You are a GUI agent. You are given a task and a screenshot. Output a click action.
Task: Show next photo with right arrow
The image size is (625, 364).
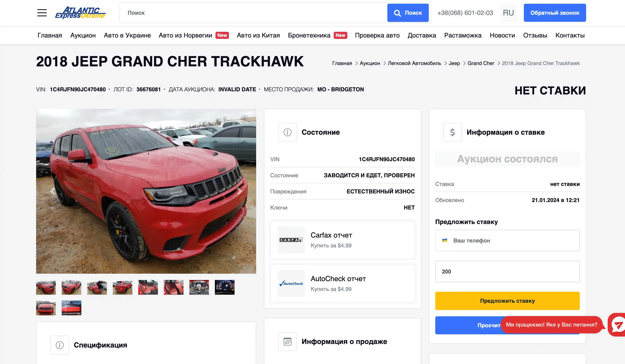click(x=239, y=191)
